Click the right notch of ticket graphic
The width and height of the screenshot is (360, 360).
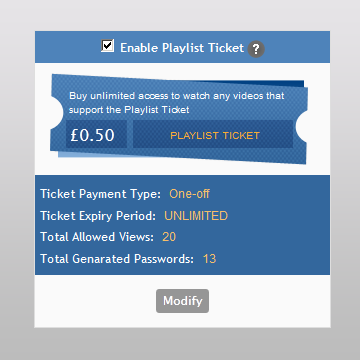point(302,127)
